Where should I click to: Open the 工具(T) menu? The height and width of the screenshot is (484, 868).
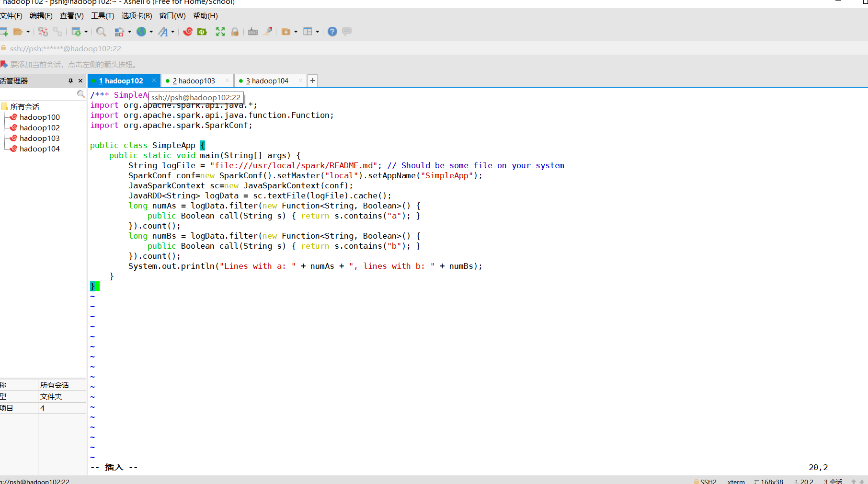(103, 16)
